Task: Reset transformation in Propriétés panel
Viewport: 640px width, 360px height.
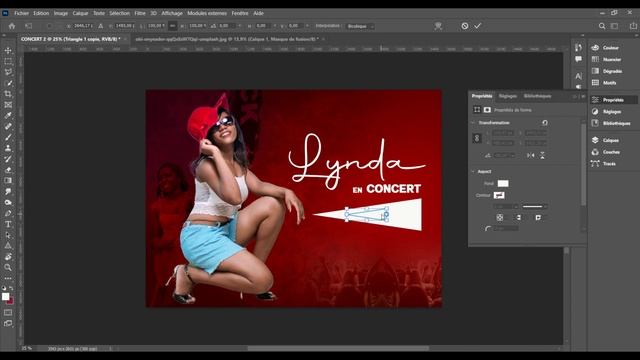Action: click(x=544, y=122)
